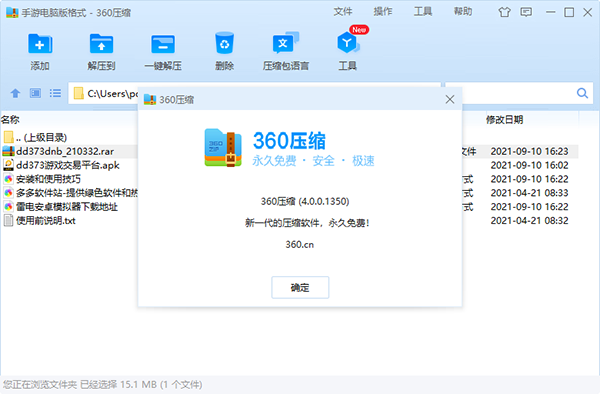Click the date 2021-09-10 16:02

tap(529, 165)
